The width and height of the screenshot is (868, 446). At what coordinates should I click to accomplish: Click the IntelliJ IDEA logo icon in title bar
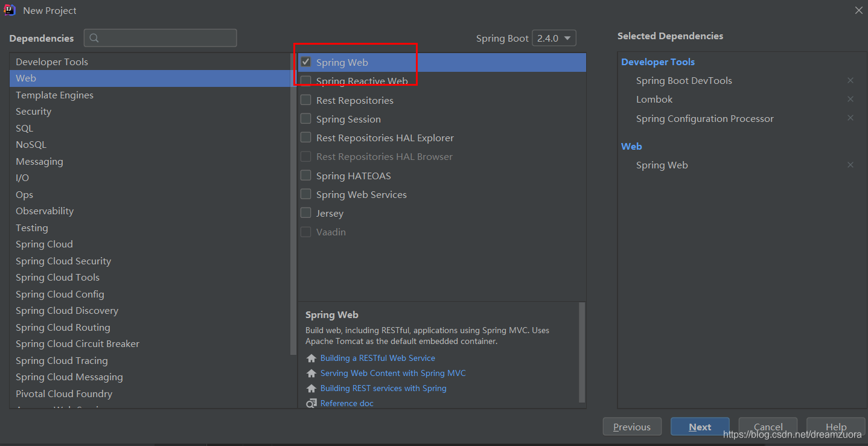click(x=9, y=10)
